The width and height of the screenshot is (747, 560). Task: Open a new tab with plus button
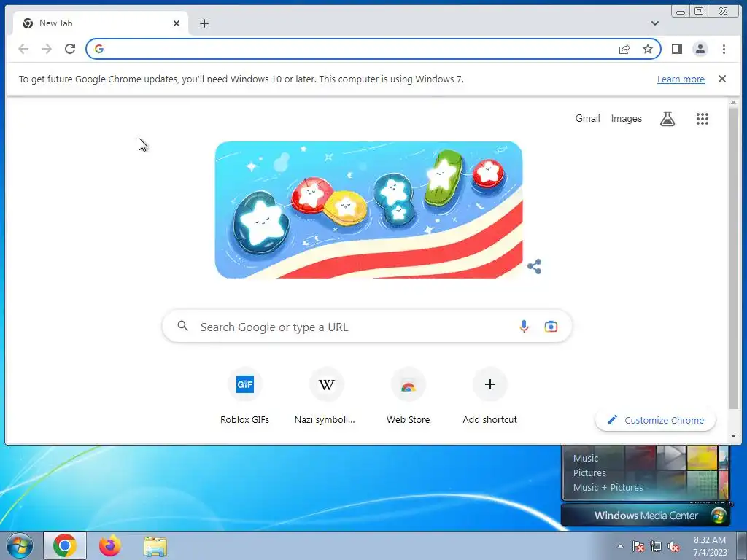204,23
